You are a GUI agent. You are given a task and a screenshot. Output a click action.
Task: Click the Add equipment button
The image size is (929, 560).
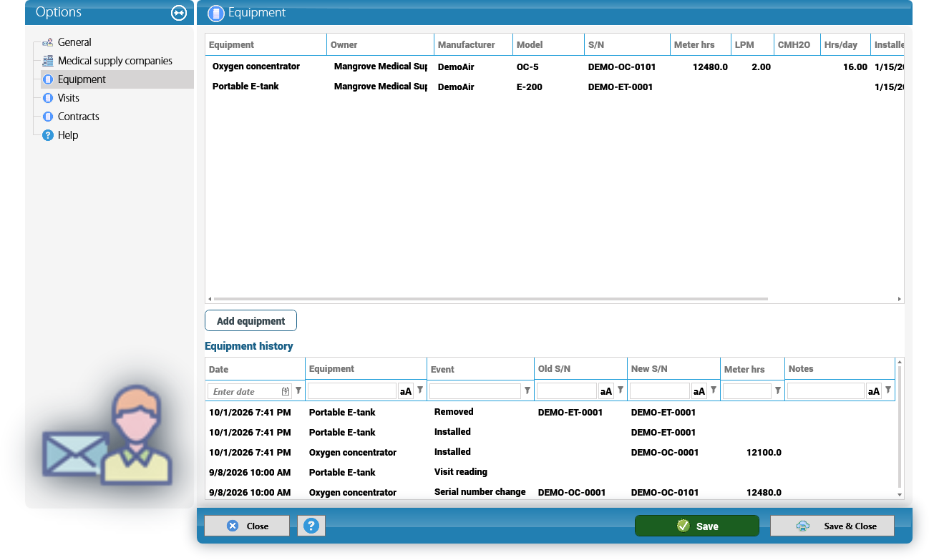251,321
